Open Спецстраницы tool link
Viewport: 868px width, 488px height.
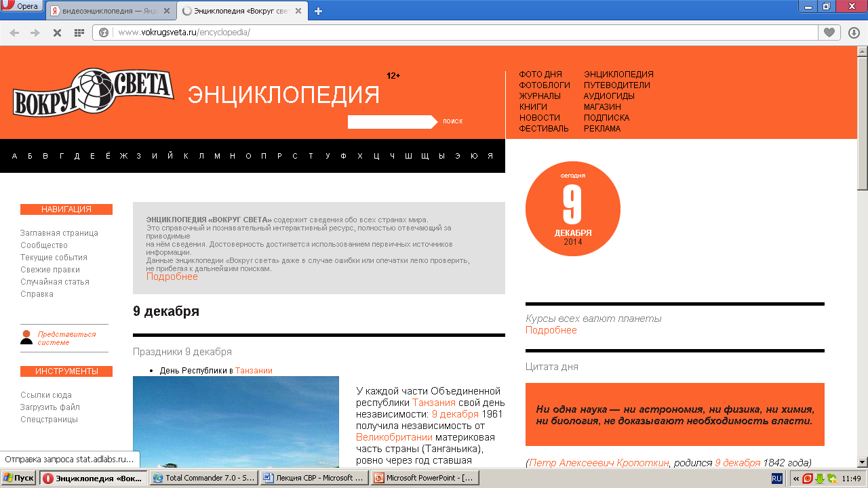click(49, 420)
